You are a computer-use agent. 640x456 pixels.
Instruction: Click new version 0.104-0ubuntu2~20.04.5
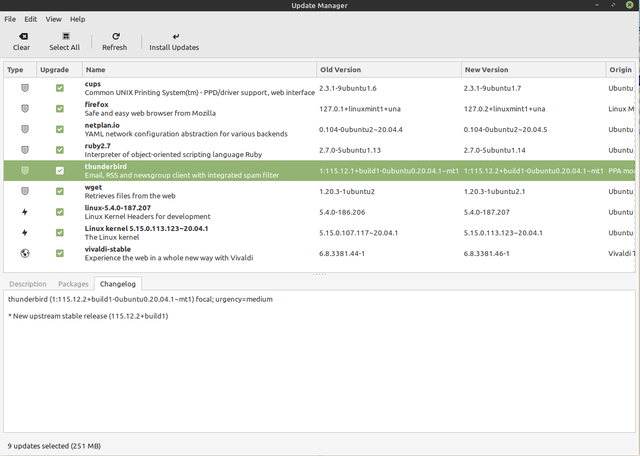pos(505,130)
